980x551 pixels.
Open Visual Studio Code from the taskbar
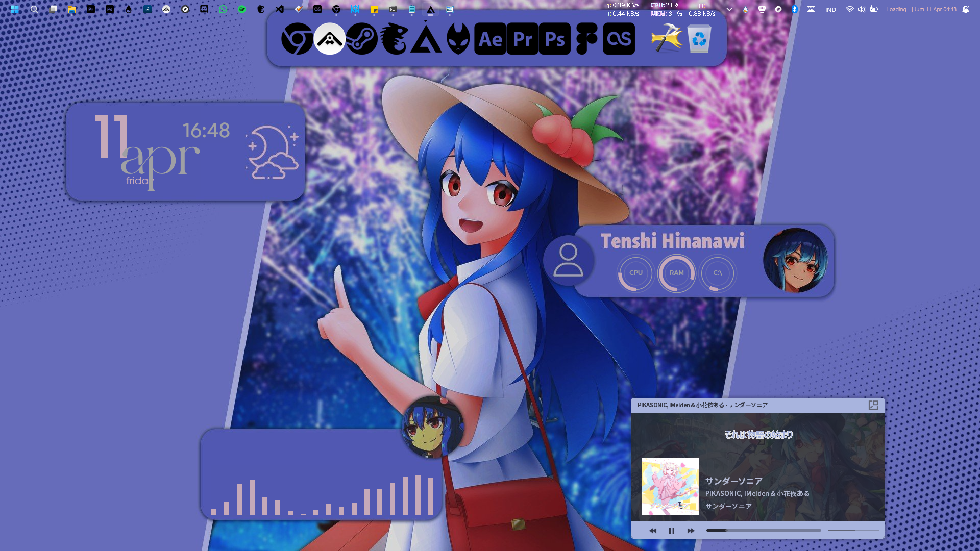click(280, 9)
